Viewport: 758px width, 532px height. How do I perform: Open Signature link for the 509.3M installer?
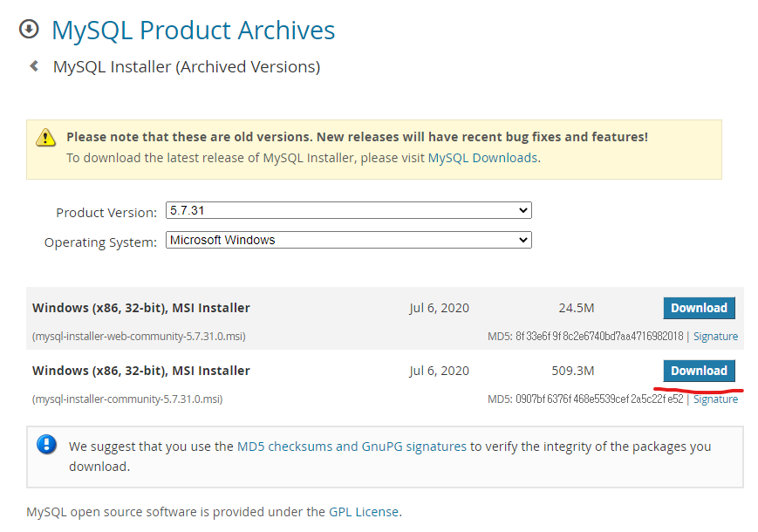coord(715,399)
